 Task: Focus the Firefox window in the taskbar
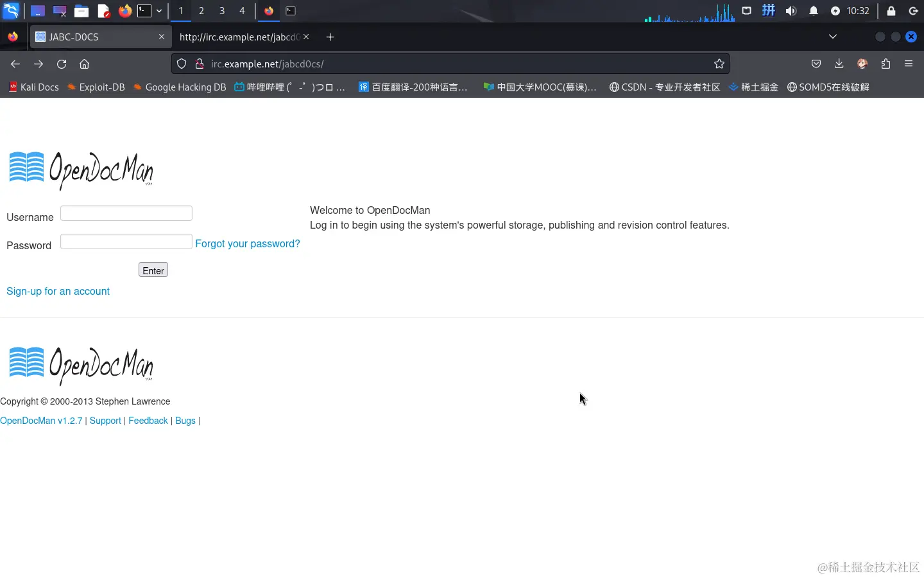coord(269,11)
